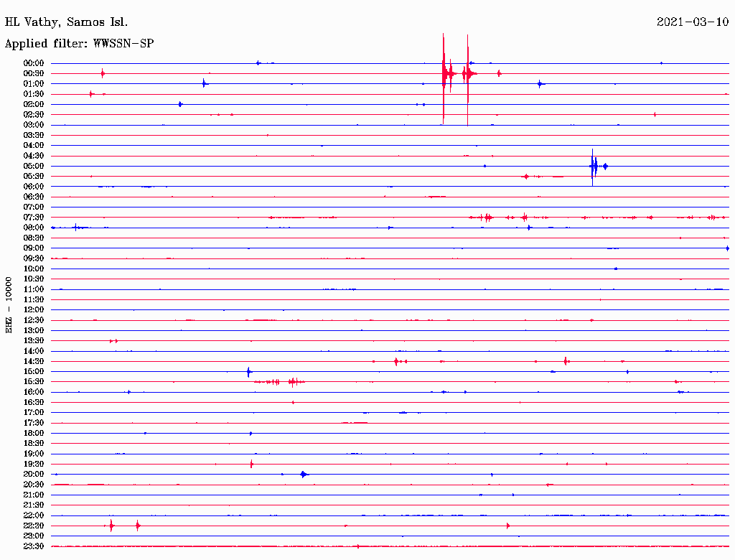Select the 13:00 time label
This screenshot has height=560, width=735.
tap(34, 331)
